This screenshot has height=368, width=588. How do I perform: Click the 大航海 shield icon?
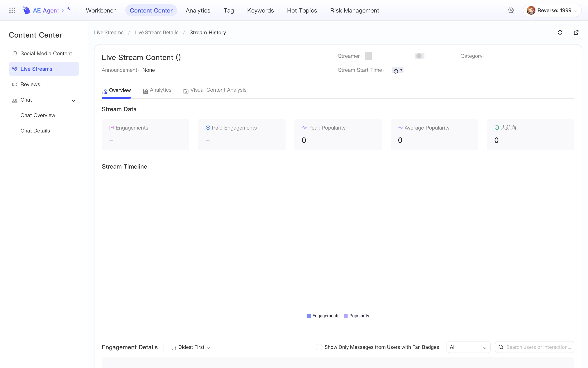pyautogui.click(x=497, y=128)
